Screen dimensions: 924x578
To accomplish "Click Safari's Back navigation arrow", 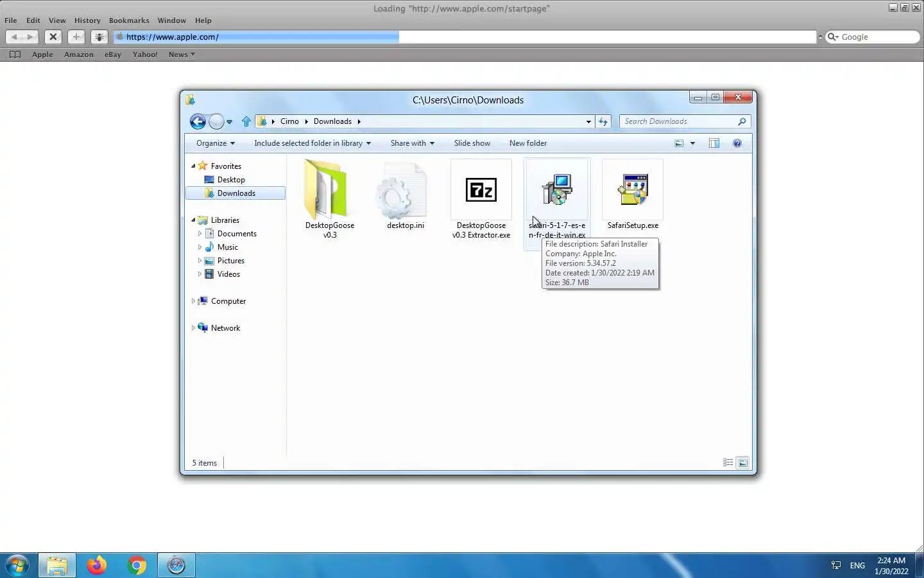I will click(x=14, y=37).
